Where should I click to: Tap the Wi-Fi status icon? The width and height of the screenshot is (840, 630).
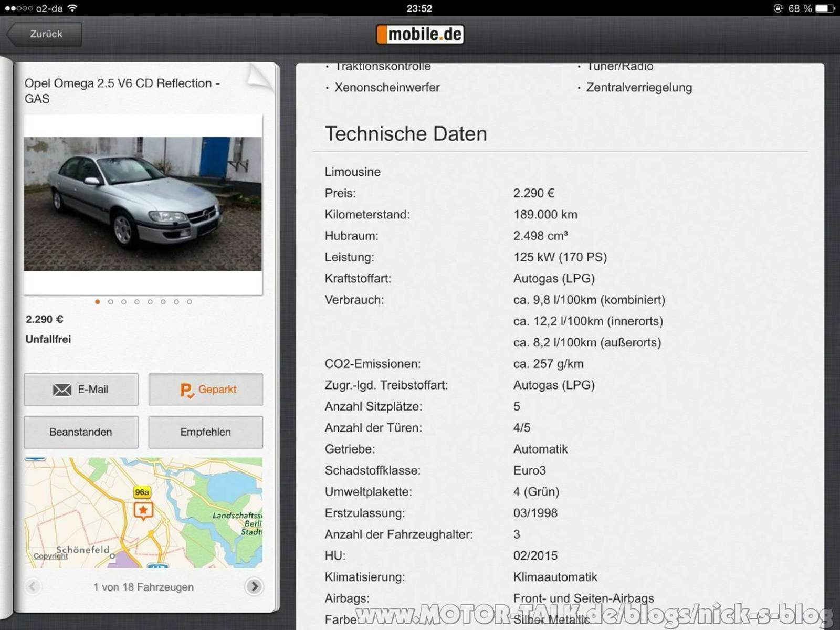pyautogui.click(x=72, y=8)
